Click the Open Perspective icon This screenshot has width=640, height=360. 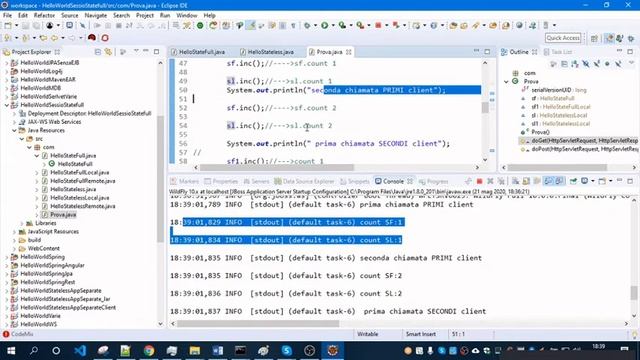coord(594,38)
